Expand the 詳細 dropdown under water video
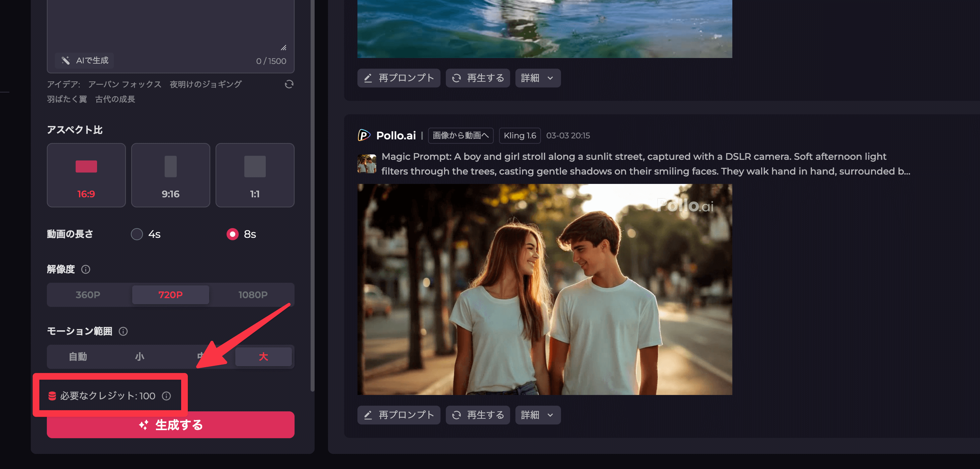Screen dimensions: 980x469 (537, 78)
